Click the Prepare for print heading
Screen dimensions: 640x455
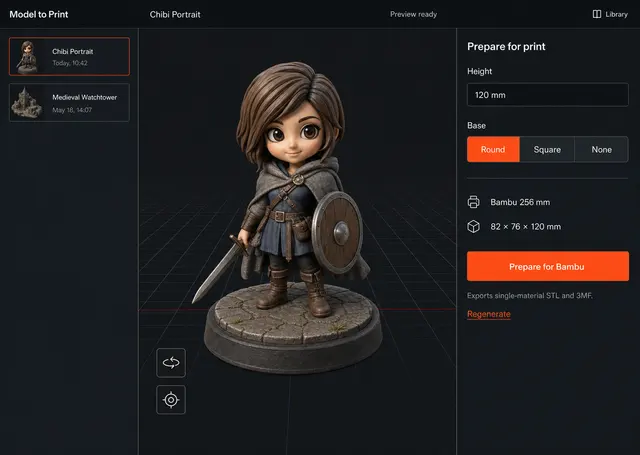click(x=506, y=47)
